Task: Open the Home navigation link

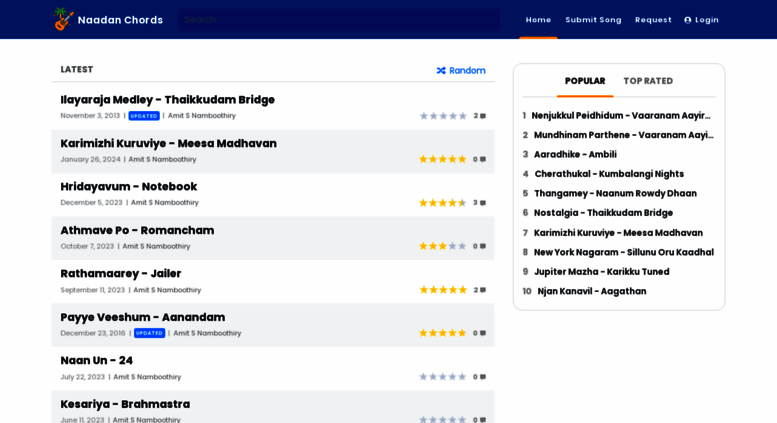Action: pyautogui.click(x=538, y=20)
